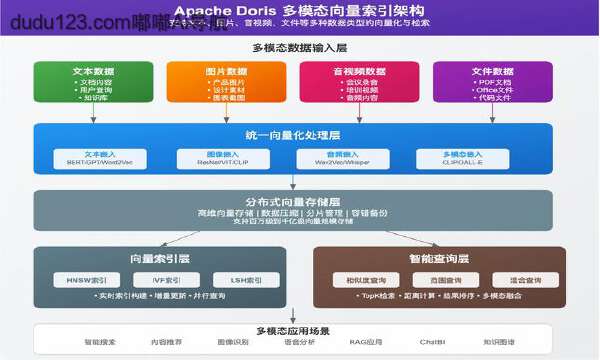Select the 知识图谱 scenario label
The image size is (600, 360).
coord(499,342)
